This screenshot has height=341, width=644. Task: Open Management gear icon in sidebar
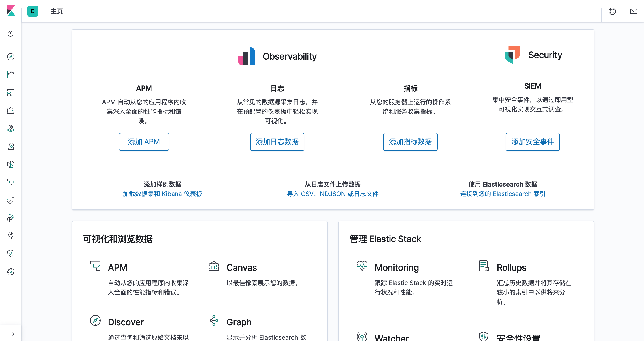click(x=11, y=271)
